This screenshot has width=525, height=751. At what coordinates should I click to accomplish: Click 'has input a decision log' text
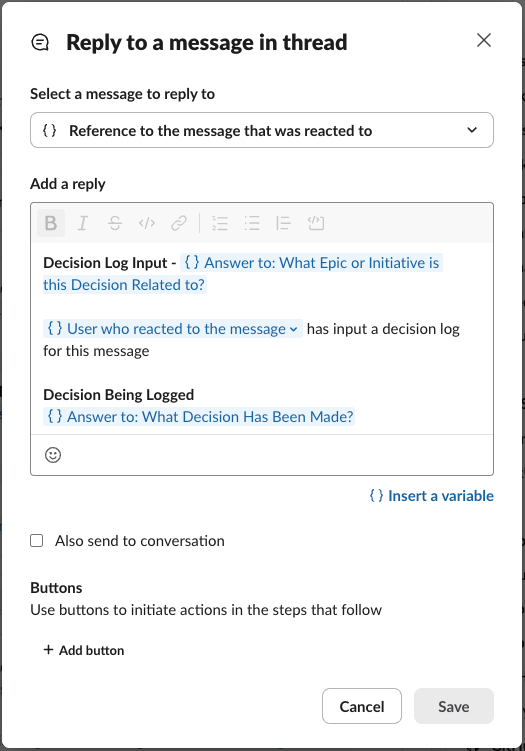pyautogui.click(x=383, y=329)
